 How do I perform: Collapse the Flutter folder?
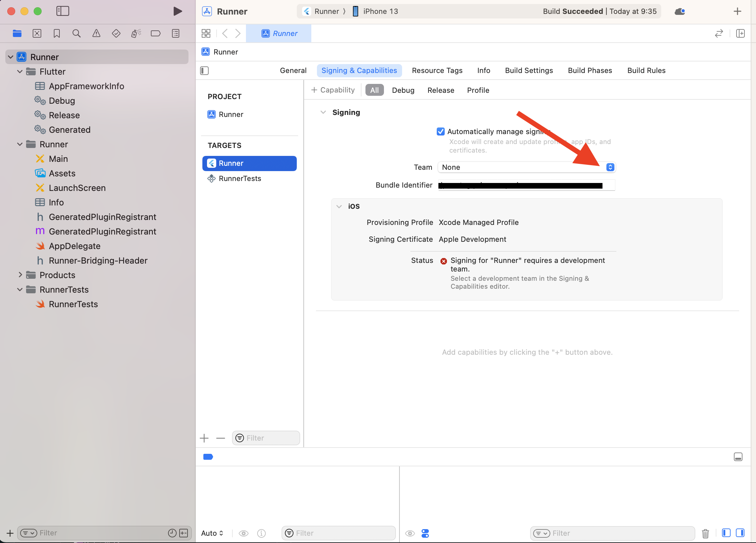20,71
